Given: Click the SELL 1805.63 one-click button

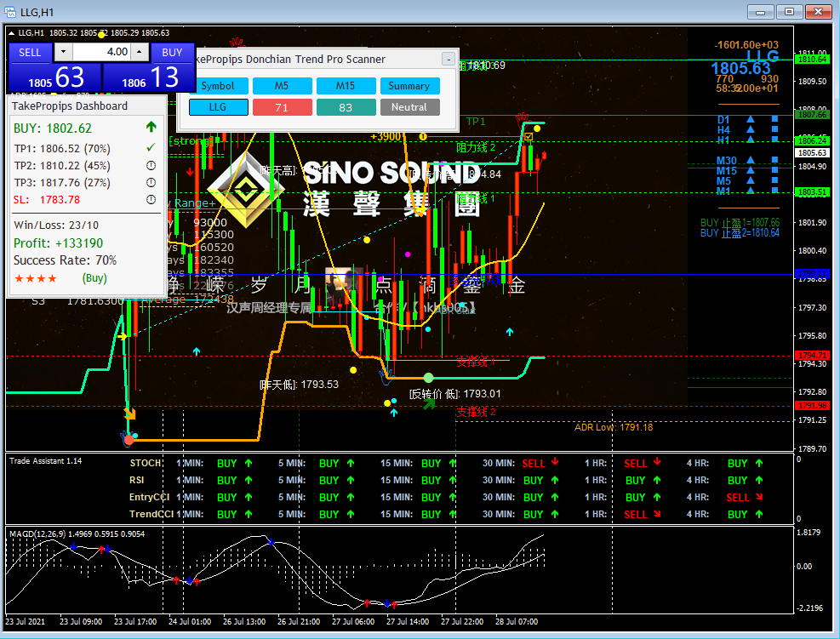Looking at the screenshot, I should point(54,77).
